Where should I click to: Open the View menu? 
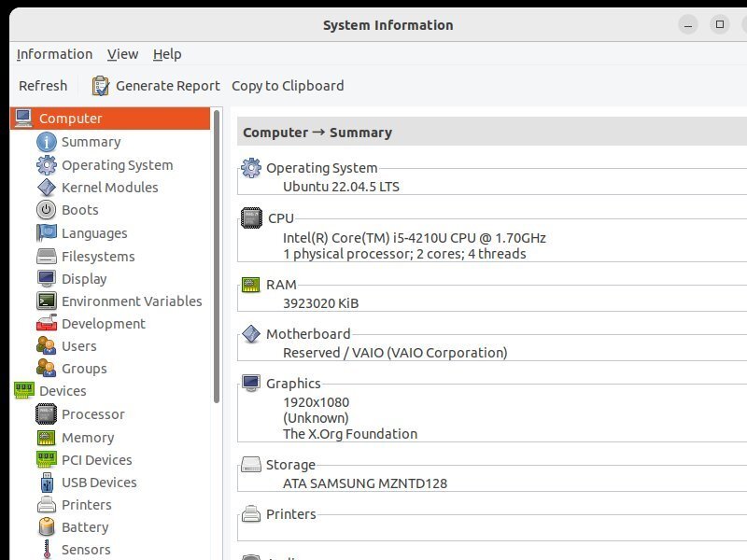[122, 54]
